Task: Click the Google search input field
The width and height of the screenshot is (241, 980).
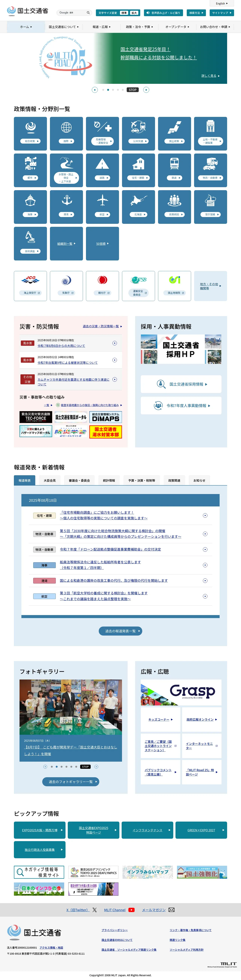Action: coord(72,13)
